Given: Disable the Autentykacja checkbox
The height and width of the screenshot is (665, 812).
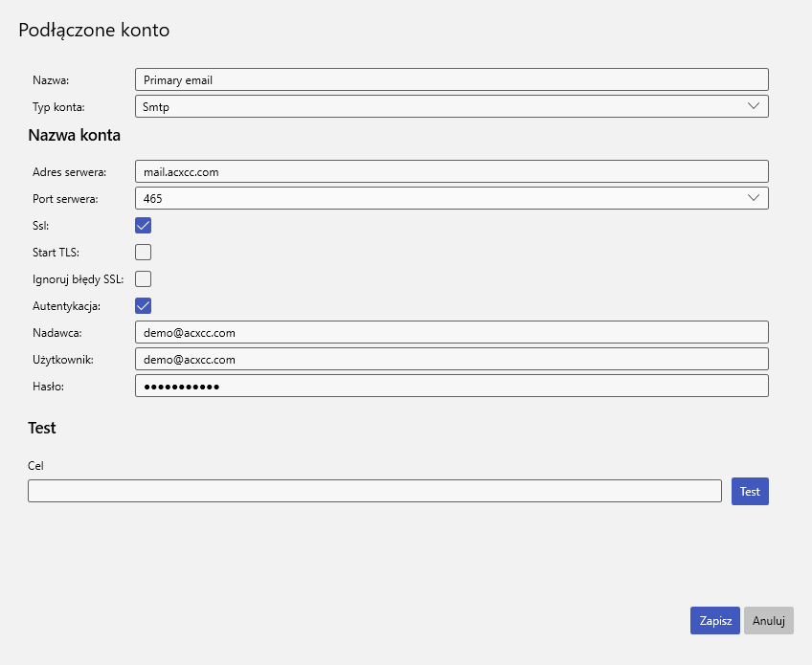Looking at the screenshot, I should click(144, 306).
